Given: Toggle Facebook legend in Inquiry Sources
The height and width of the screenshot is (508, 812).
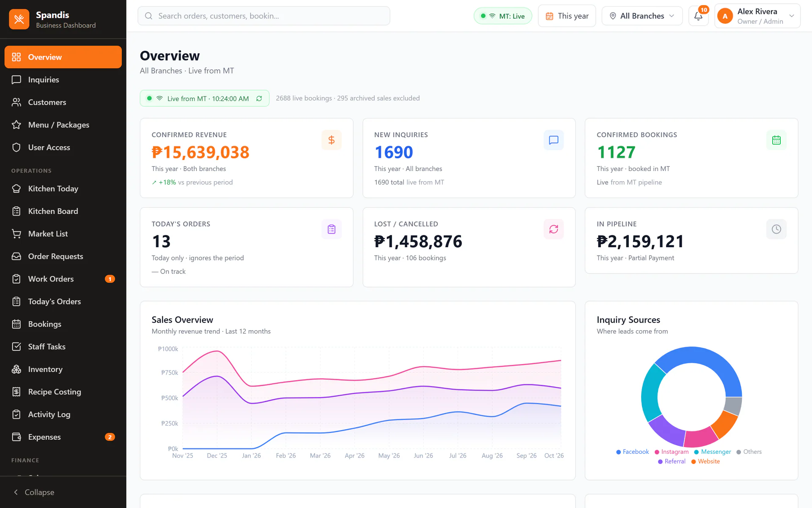Looking at the screenshot, I should 632,452.
